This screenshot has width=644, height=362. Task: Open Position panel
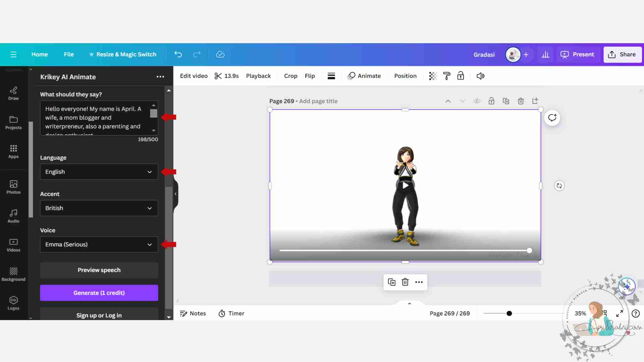(405, 76)
